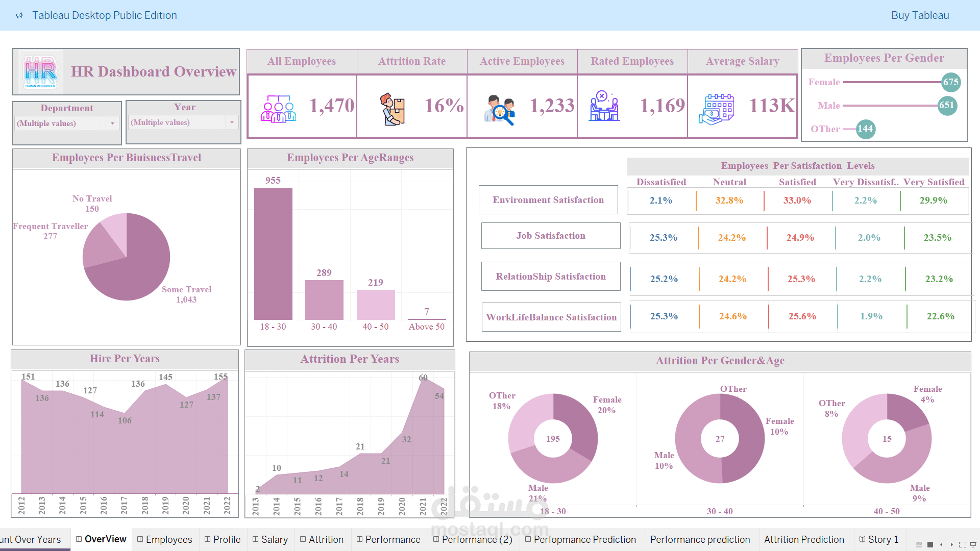Click the Some Travel 1,043 label

tap(186, 294)
